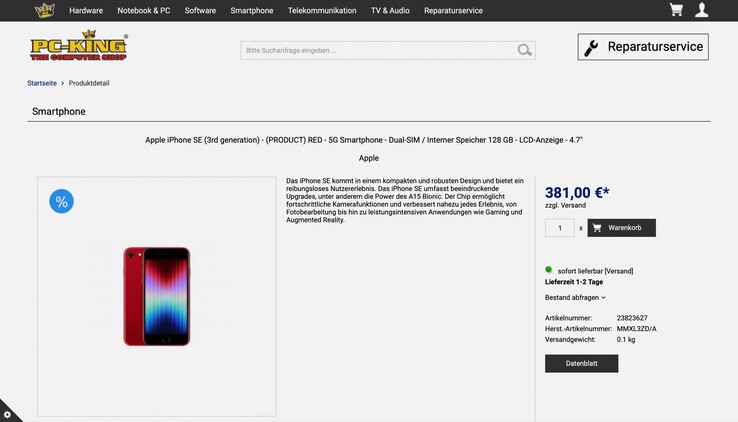Go to Startseite breadcrumb link
738x422 pixels.
pyautogui.click(x=42, y=83)
